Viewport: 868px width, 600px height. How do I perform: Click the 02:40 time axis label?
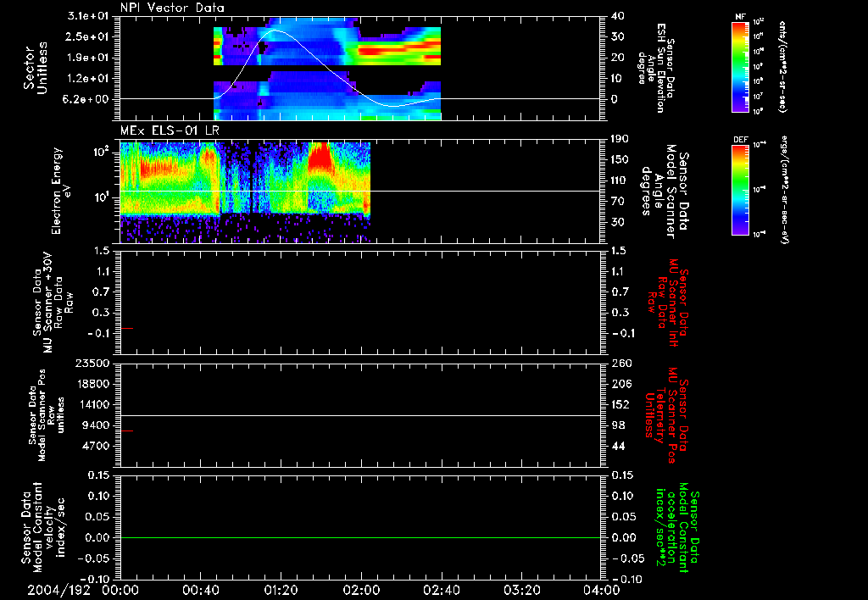coord(441,590)
